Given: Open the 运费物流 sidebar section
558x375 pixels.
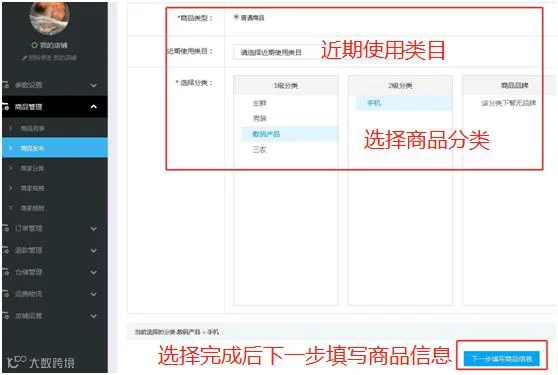Looking at the screenshot, I should coord(55,294).
